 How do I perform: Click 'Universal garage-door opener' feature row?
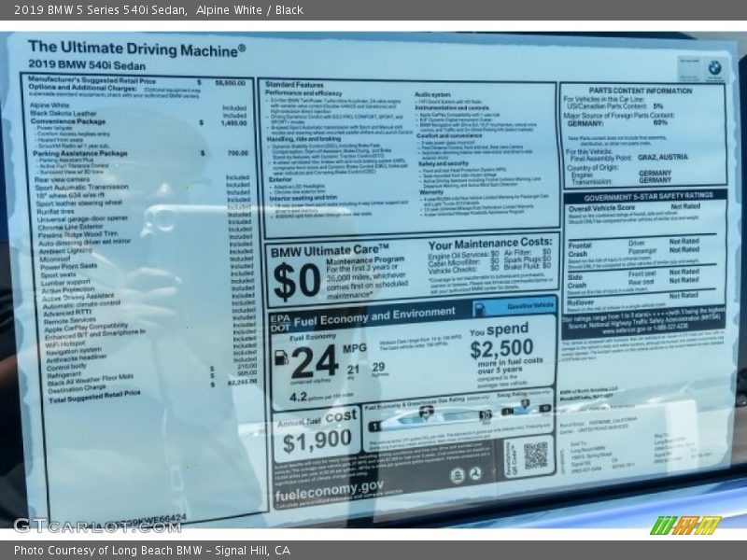point(145,218)
